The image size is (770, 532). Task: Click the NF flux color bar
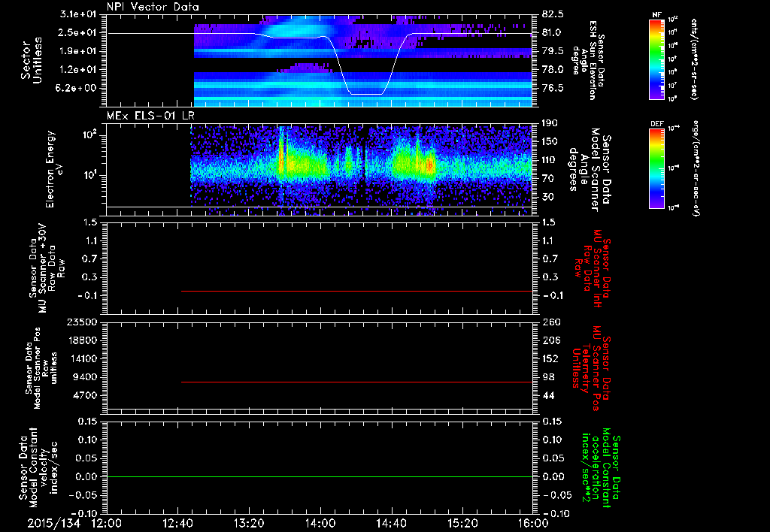(x=657, y=59)
